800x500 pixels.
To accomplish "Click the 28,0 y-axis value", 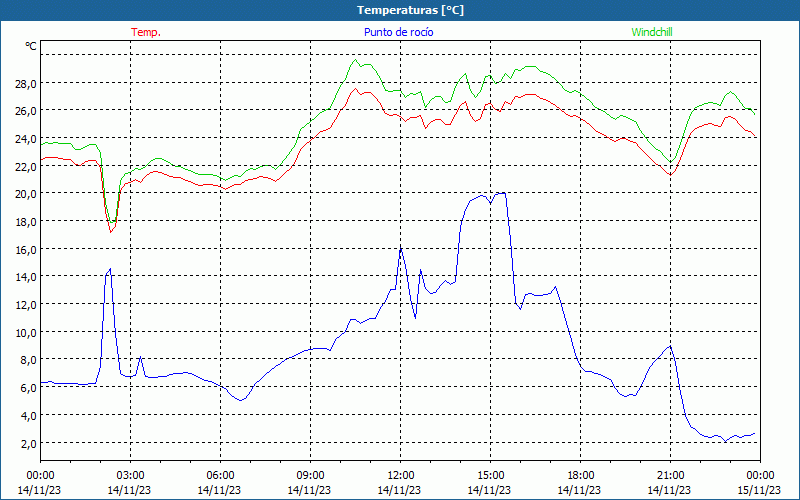I will click(x=26, y=84).
